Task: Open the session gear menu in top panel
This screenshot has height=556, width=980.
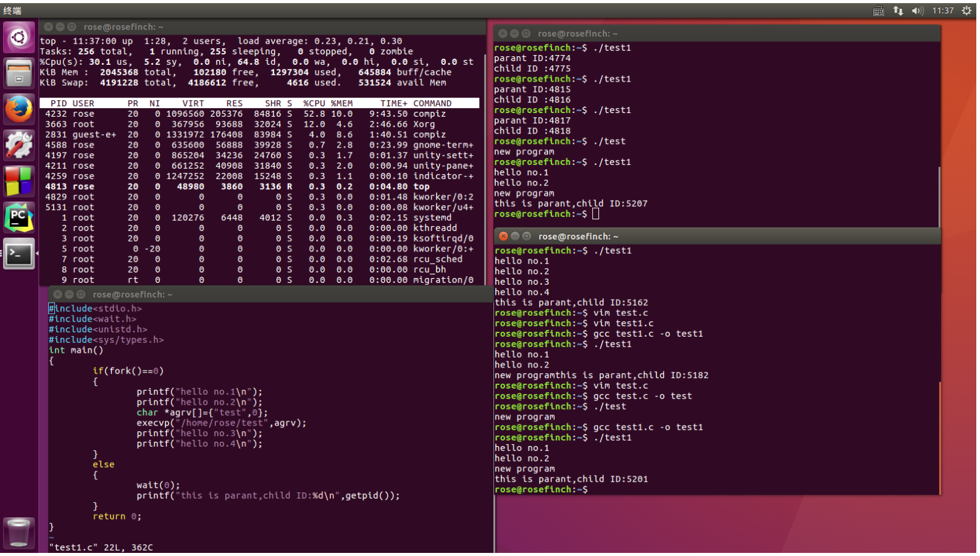Action: pos(966,11)
